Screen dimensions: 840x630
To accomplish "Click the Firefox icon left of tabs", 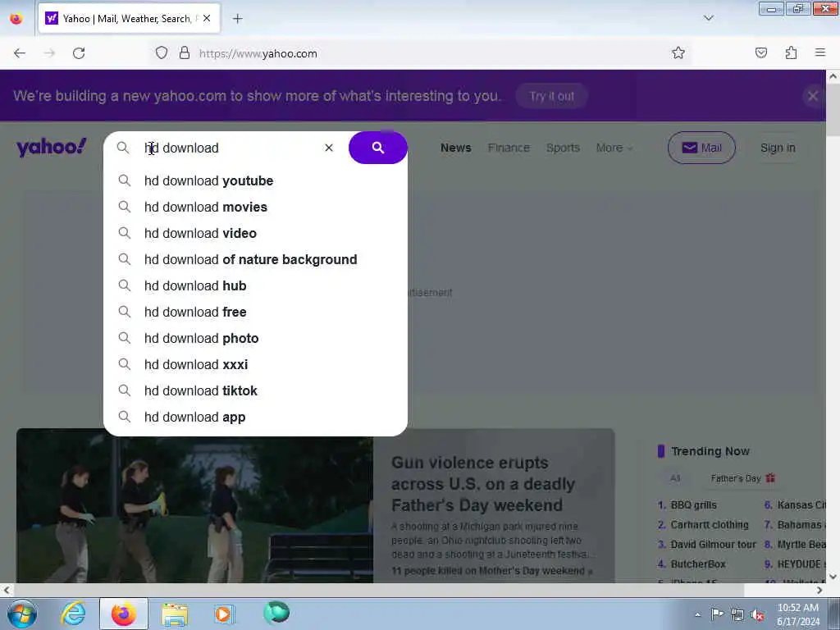I will pyautogui.click(x=16, y=19).
